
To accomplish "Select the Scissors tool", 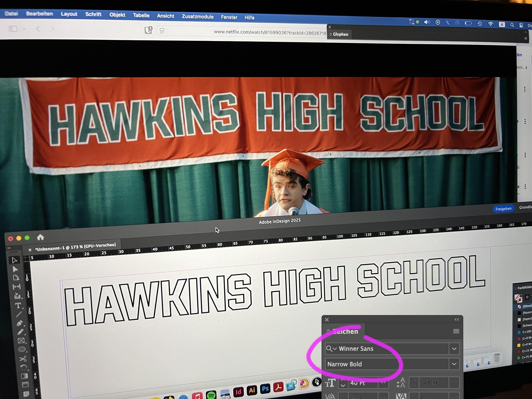I will click(x=23, y=359).
